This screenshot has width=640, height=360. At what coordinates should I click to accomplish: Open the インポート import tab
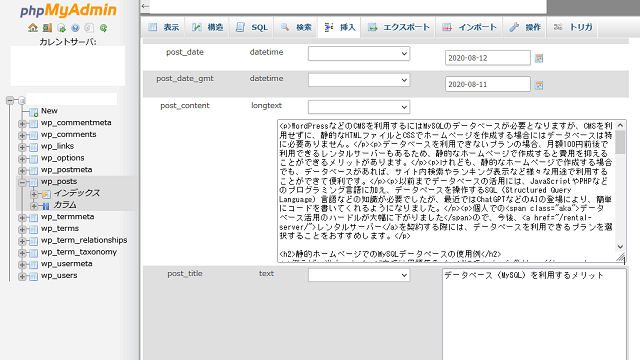click(x=469, y=27)
